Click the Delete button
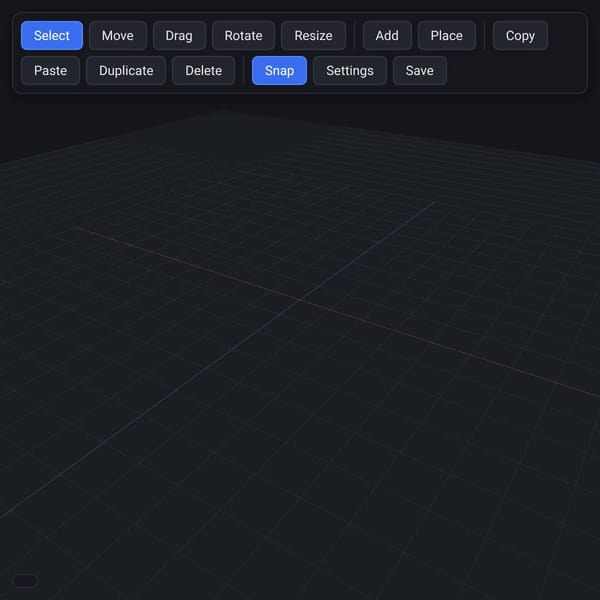Viewport: 600px width, 600px height. point(204,70)
